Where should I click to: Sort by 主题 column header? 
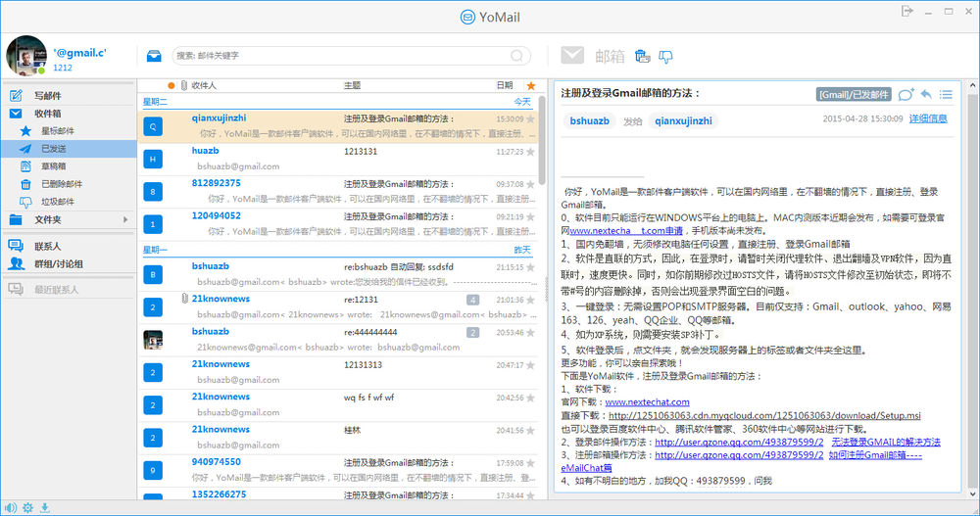pyautogui.click(x=352, y=85)
